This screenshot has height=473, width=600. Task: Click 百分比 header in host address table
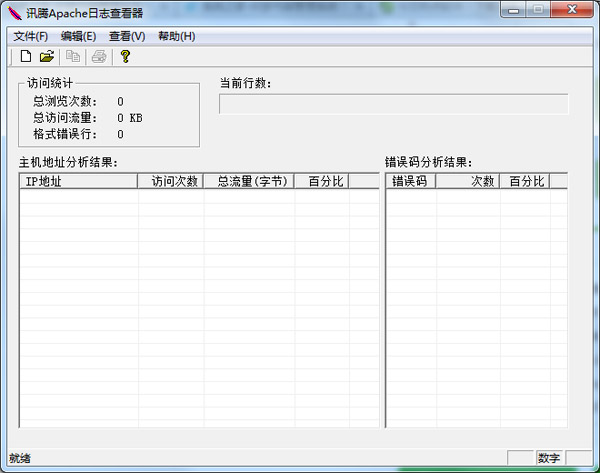pyautogui.click(x=322, y=181)
